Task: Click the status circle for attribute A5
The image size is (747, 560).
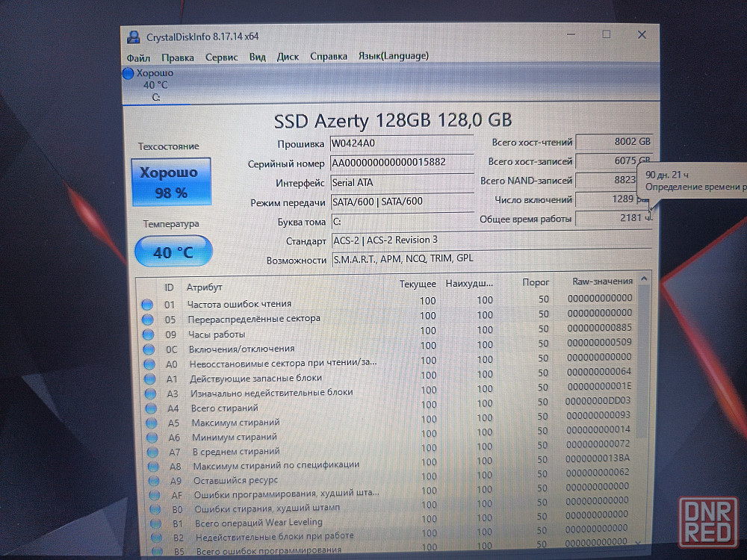Action: 152,423
